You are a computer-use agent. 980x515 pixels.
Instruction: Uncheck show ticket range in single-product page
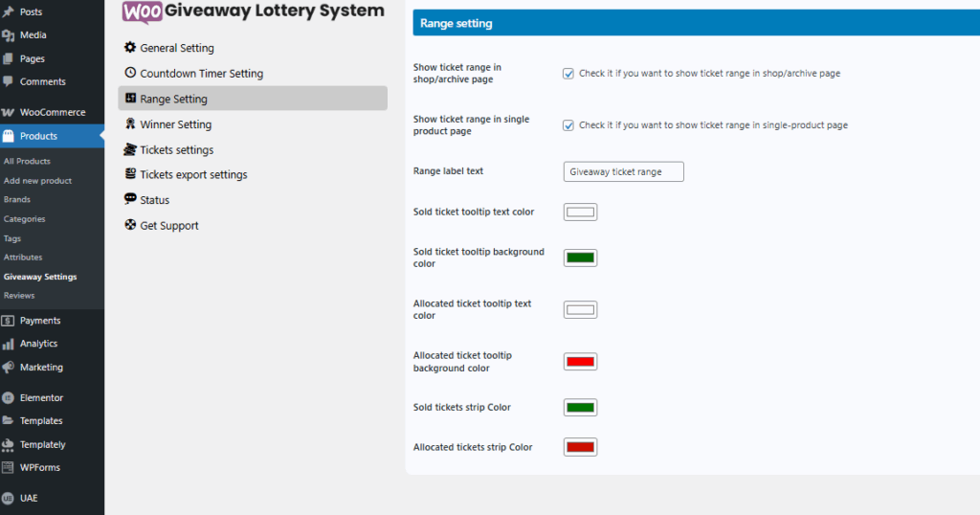click(568, 125)
